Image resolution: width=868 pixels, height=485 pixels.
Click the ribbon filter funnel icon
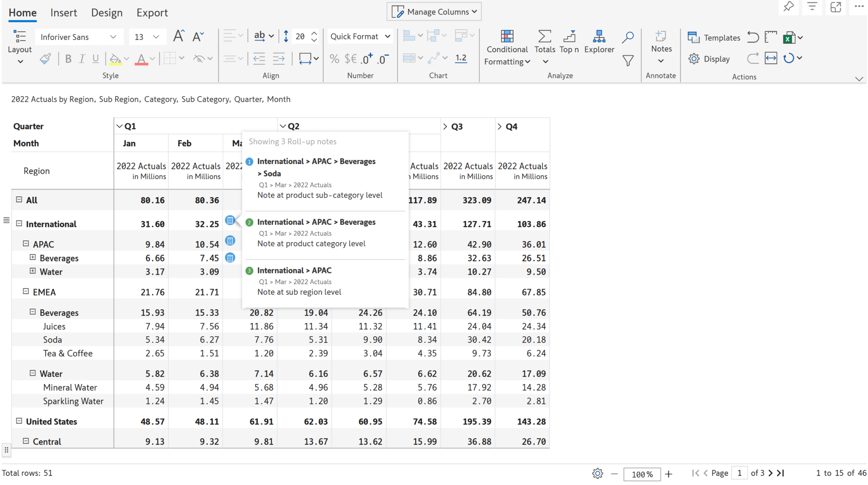click(x=628, y=61)
